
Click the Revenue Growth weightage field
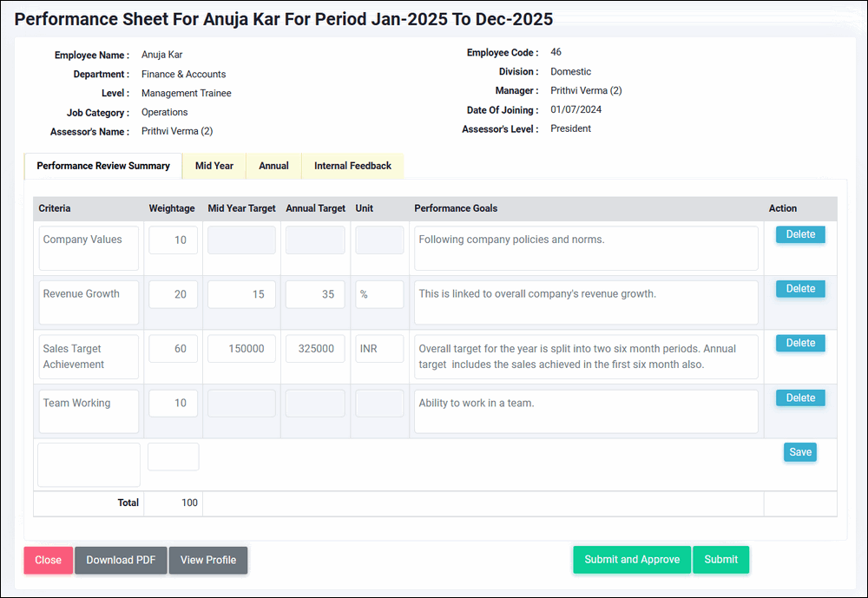tap(174, 294)
